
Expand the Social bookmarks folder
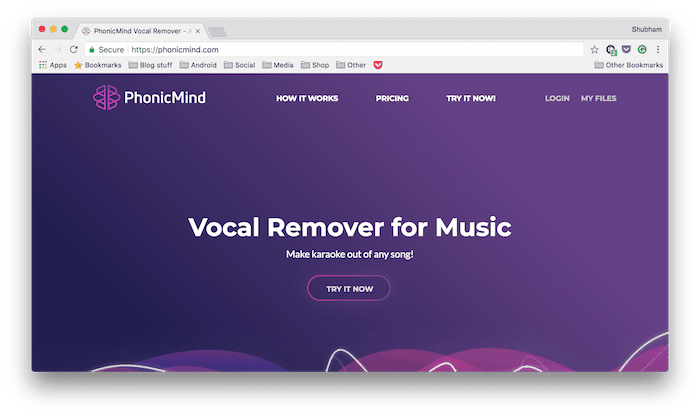click(239, 65)
